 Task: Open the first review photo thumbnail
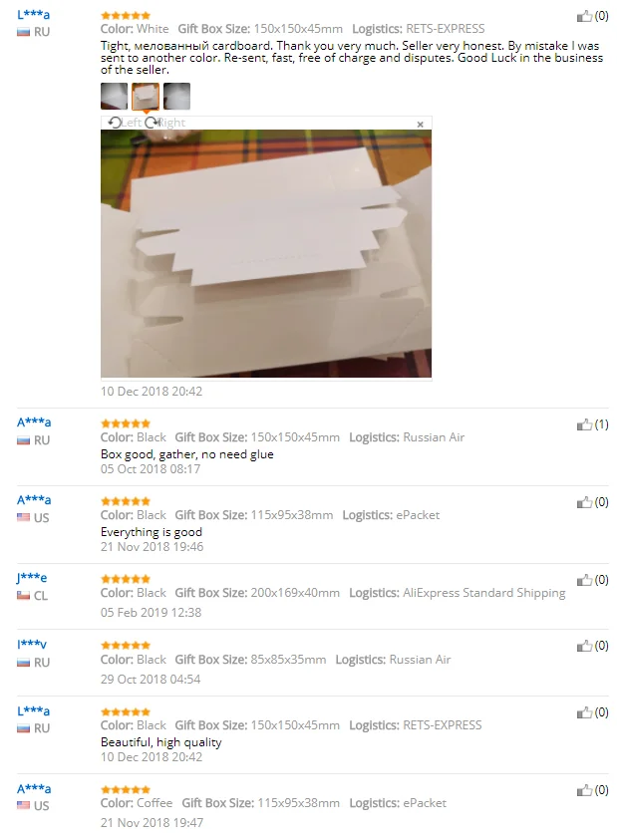click(115, 96)
